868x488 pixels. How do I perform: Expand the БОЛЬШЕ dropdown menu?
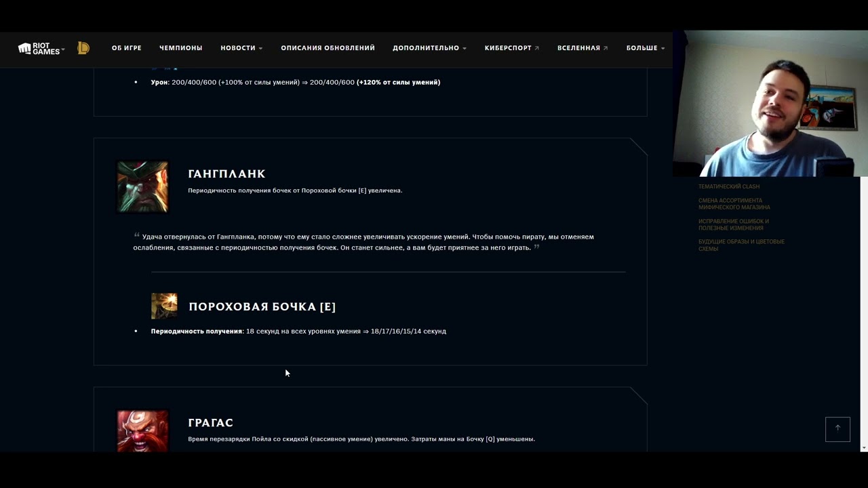click(x=646, y=48)
